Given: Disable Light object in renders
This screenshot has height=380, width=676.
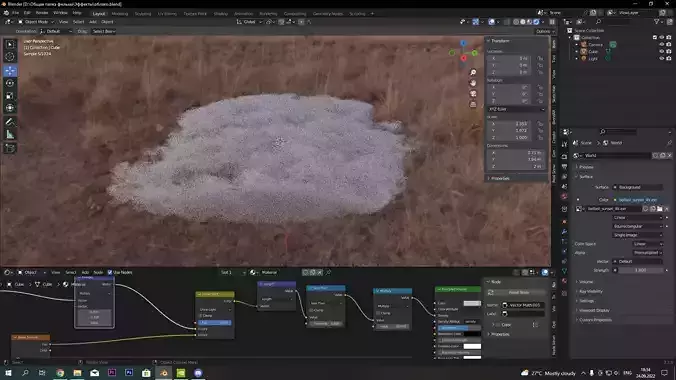Looking at the screenshot, I should pyautogui.click(x=669, y=58).
